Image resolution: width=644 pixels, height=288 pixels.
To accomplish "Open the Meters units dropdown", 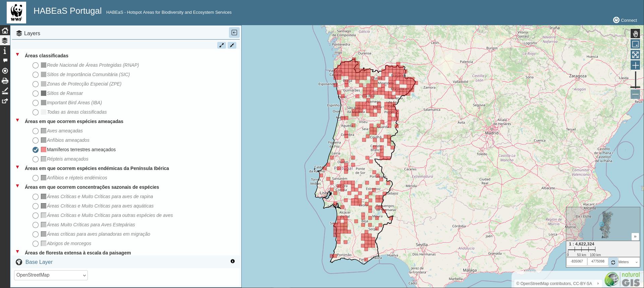I will pos(629,262).
